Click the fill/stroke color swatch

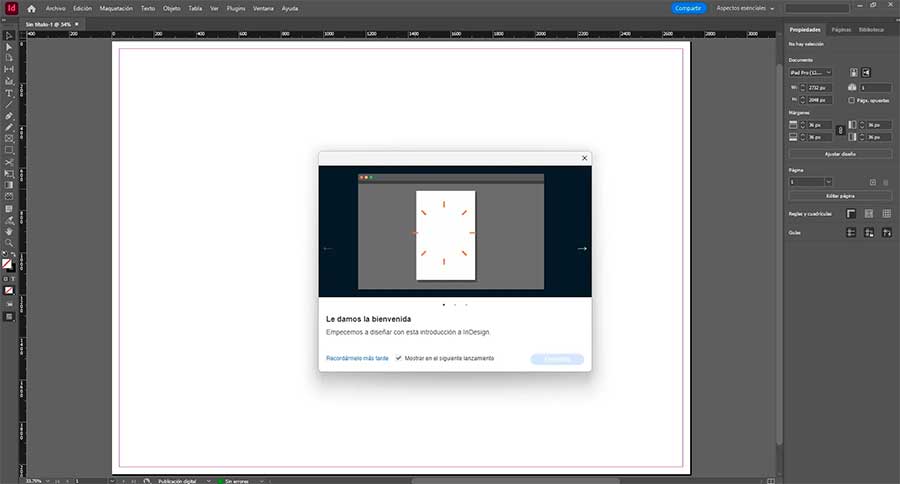click(8, 264)
